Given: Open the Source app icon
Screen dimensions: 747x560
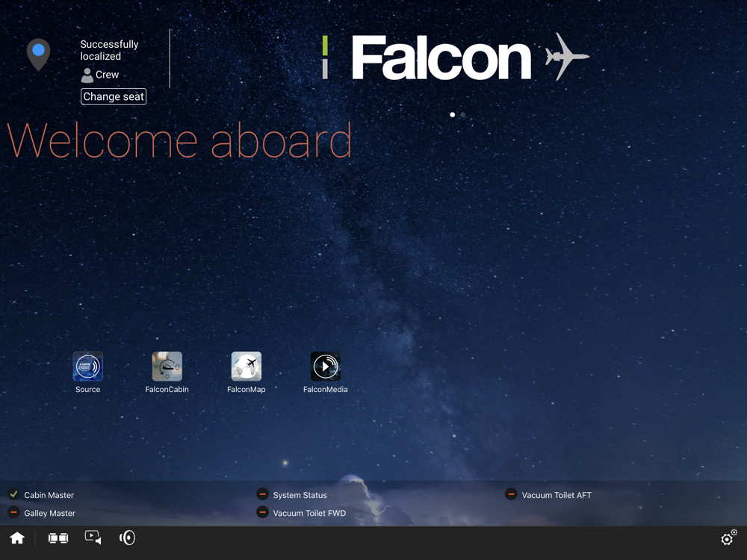Looking at the screenshot, I should [x=87, y=366].
